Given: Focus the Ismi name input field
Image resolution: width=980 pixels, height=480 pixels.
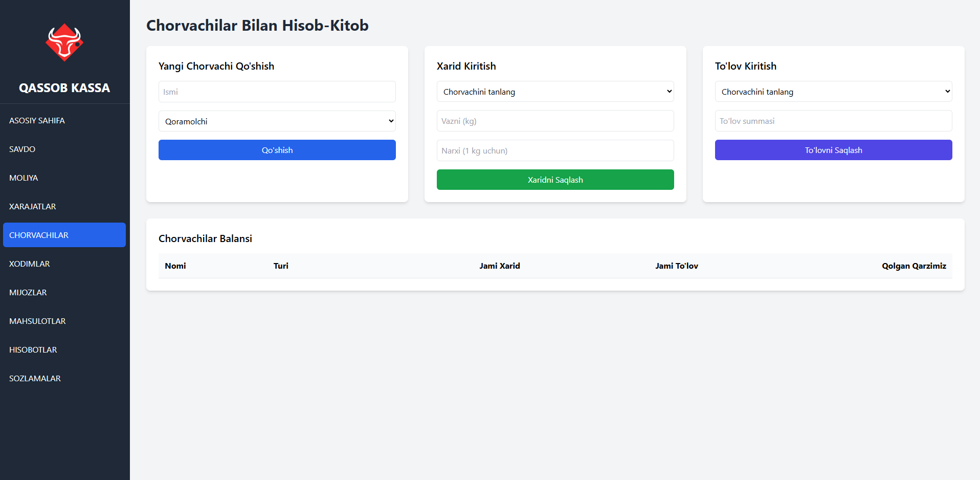Looking at the screenshot, I should pos(277,92).
